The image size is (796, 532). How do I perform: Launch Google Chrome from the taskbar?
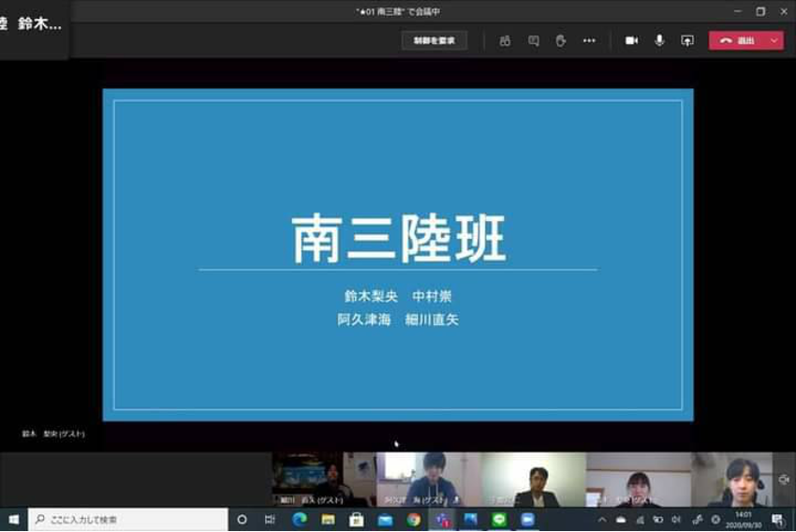coord(413,519)
